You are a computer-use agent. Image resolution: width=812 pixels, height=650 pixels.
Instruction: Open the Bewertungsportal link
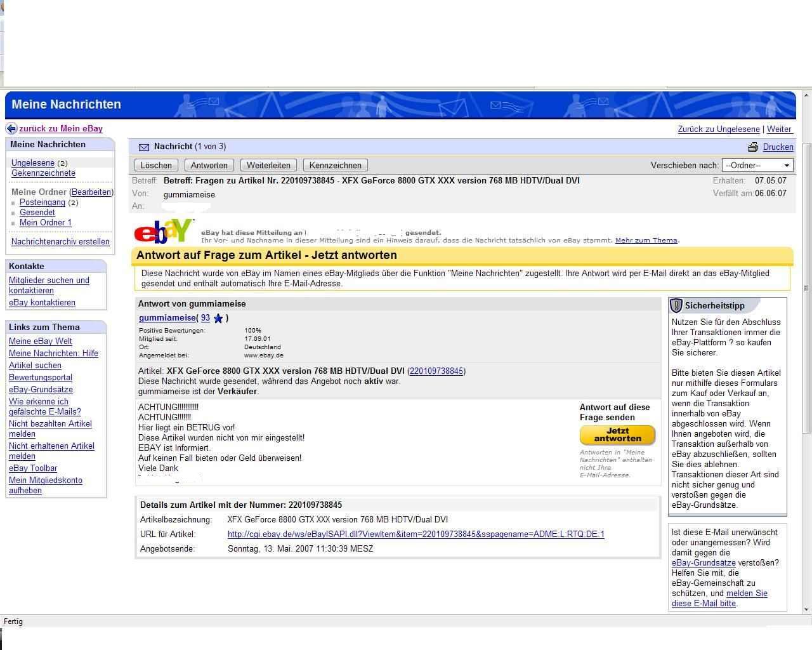tap(41, 378)
